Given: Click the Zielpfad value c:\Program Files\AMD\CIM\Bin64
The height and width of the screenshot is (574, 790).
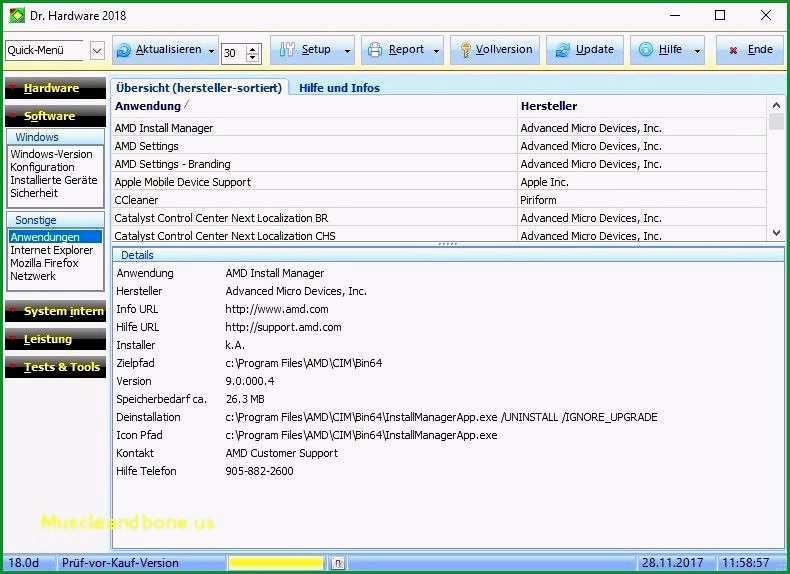Looking at the screenshot, I should tap(304, 363).
